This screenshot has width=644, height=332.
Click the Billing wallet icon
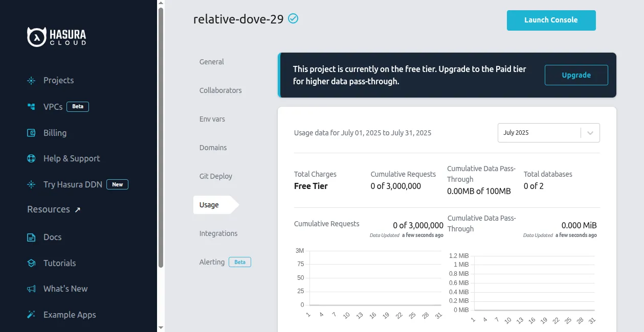coord(31,133)
